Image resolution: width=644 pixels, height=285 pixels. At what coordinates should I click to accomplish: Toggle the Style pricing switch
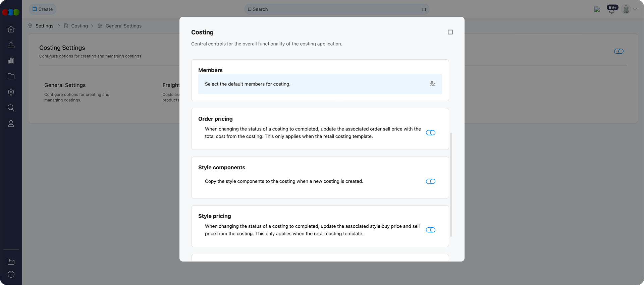pyautogui.click(x=430, y=230)
